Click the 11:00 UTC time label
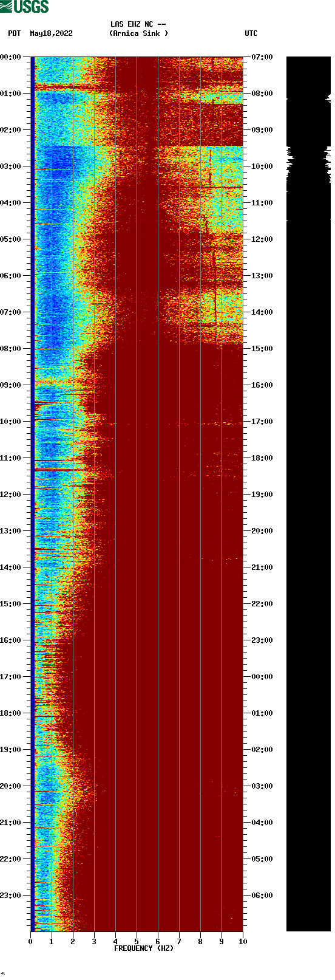The image size is (335, 980). (x=262, y=203)
